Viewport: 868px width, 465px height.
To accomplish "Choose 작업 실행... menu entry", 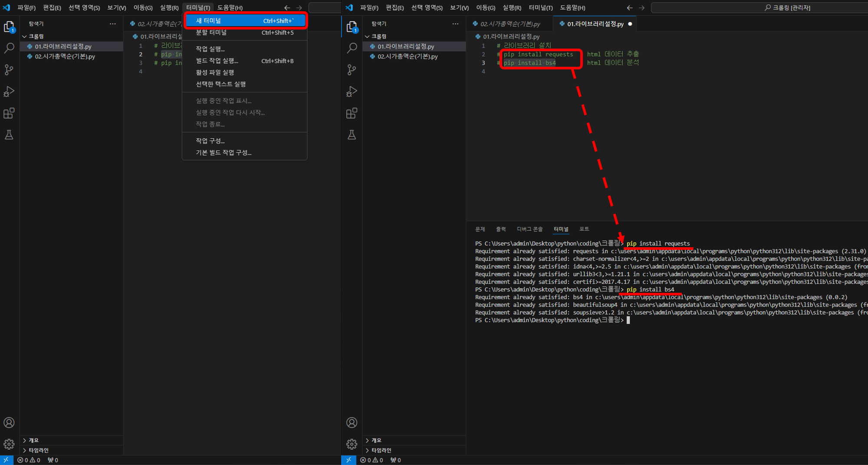I will [245, 49].
